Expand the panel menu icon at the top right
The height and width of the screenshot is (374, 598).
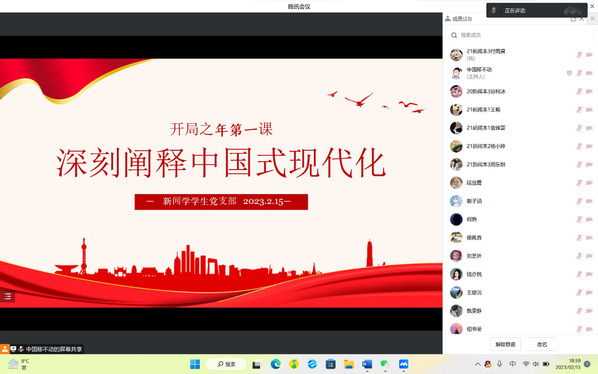[593, 19]
